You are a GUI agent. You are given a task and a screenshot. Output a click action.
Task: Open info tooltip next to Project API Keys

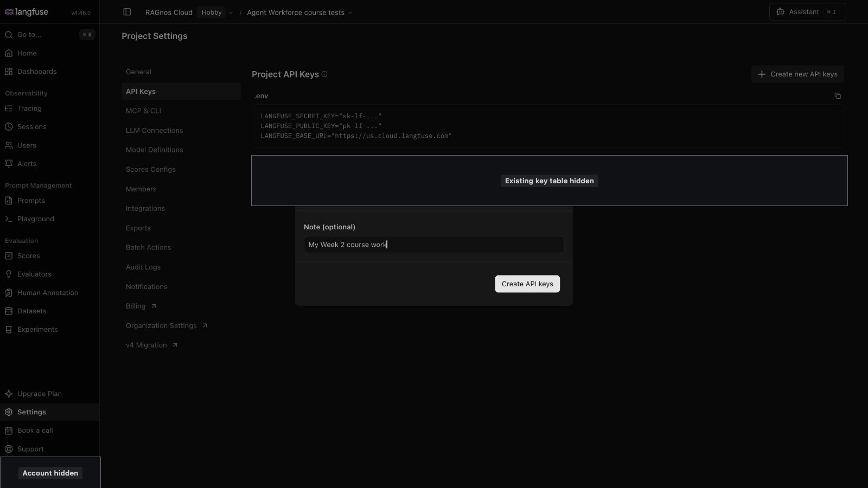(x=324, y=74)
